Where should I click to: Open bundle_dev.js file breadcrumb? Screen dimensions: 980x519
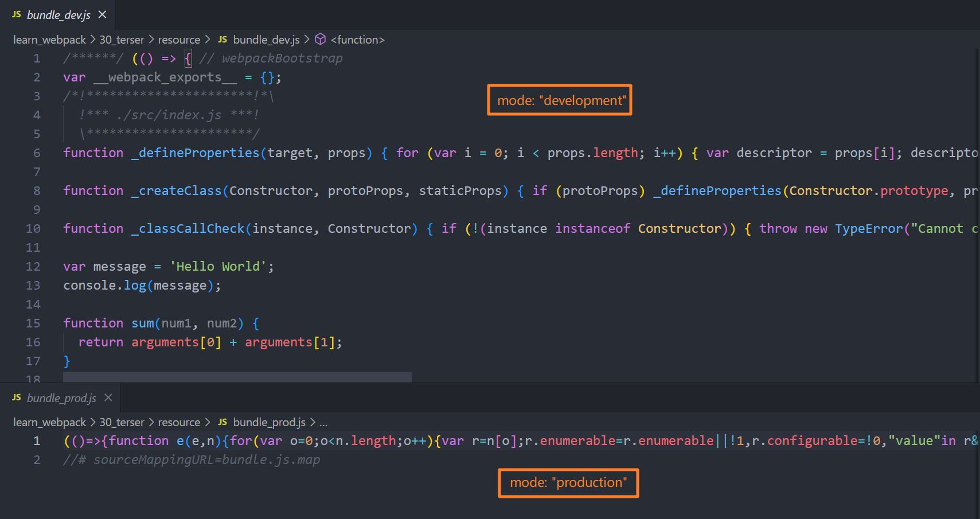tap(266, 40)
